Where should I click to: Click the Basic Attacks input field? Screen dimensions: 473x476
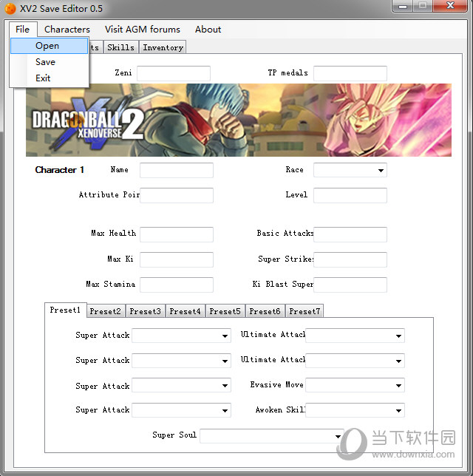[x=350, y=234]
